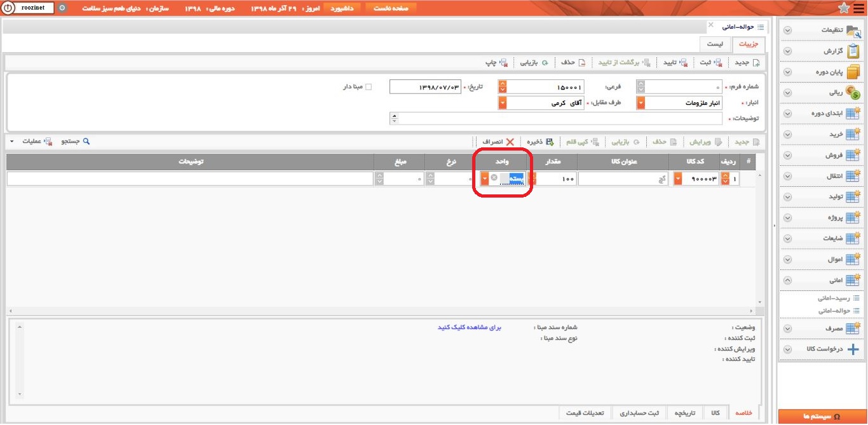This screenshot has height=425, width=868.
Task: Open the طرف مقابل dropdown
Action: pyautogui.click(x=503, y=103)
